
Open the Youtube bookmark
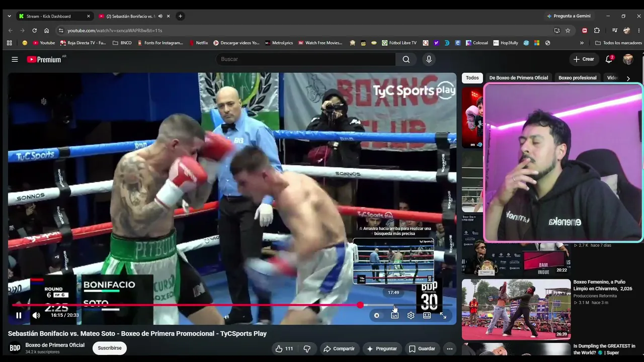tap(44, 43)
